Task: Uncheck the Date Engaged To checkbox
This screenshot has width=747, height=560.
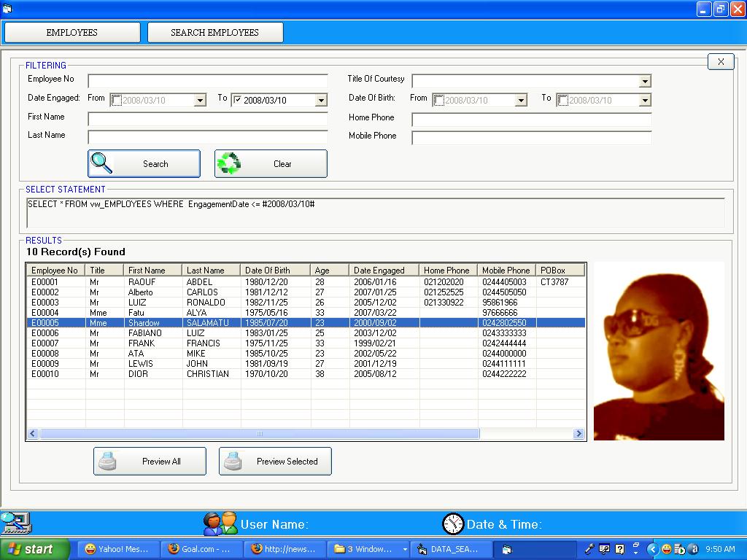Action: 237,100
